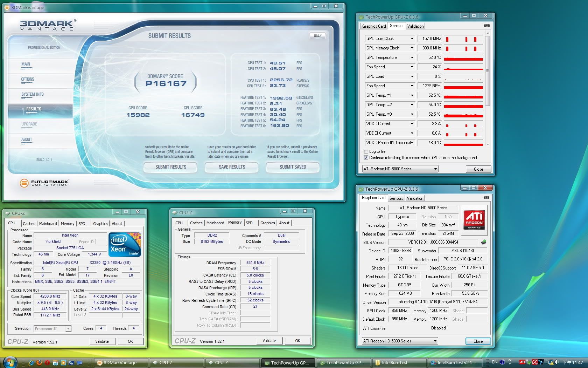Launch Opera from quick launch
Screen dimensions: 588x368
[x=47, y=363]
